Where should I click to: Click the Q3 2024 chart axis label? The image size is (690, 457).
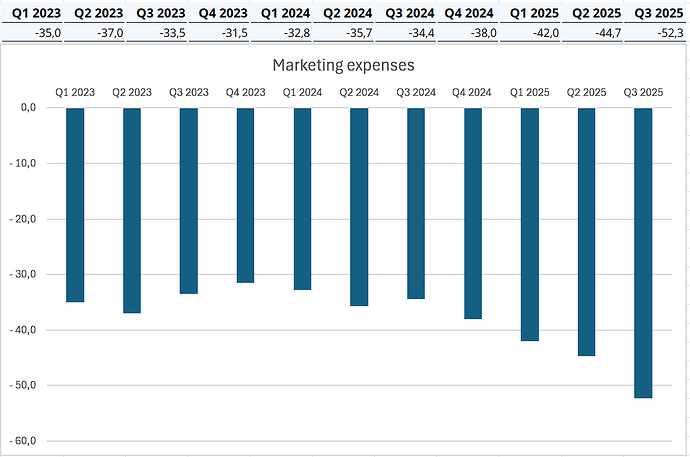pyautogui.click(x=417, y=92)
